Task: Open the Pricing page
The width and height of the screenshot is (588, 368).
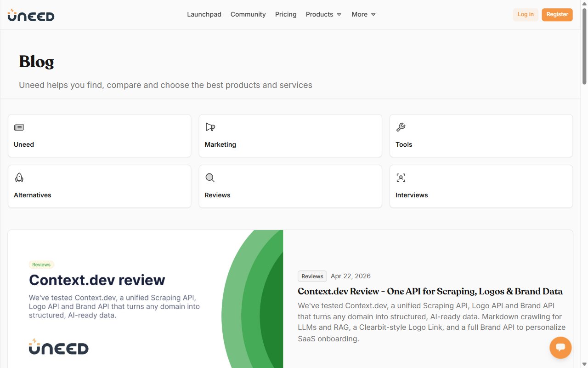Action: (286, 14)
